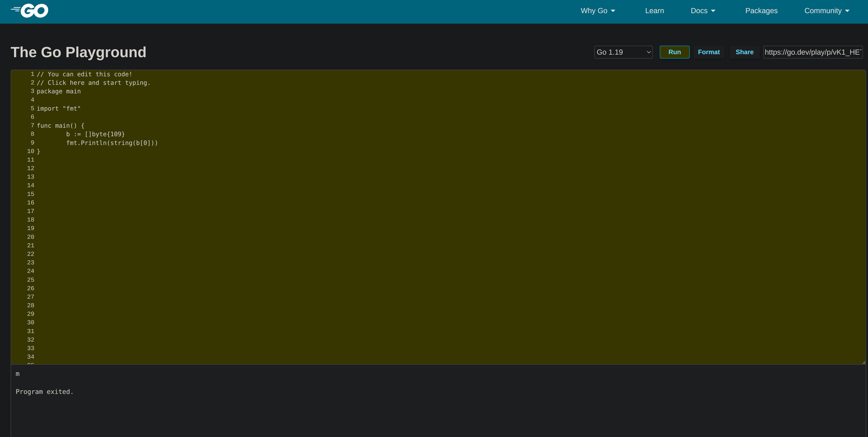This screenshot has width=868, height=437.
Task: Open the Docs dropdown menu
Action: tap(703, 10)
